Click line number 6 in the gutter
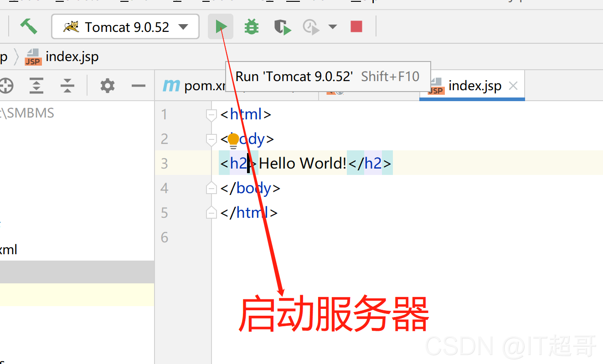 165,237
